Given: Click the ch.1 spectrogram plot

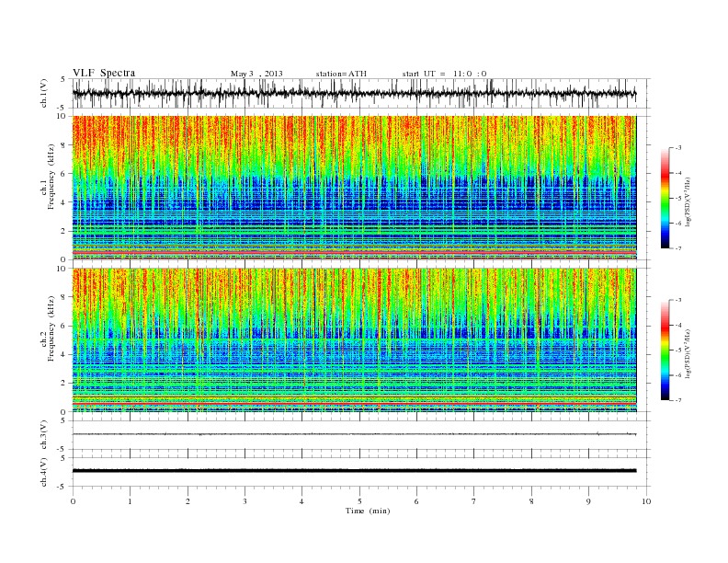Looking at the screenshot, I should (x=354, y=188).
